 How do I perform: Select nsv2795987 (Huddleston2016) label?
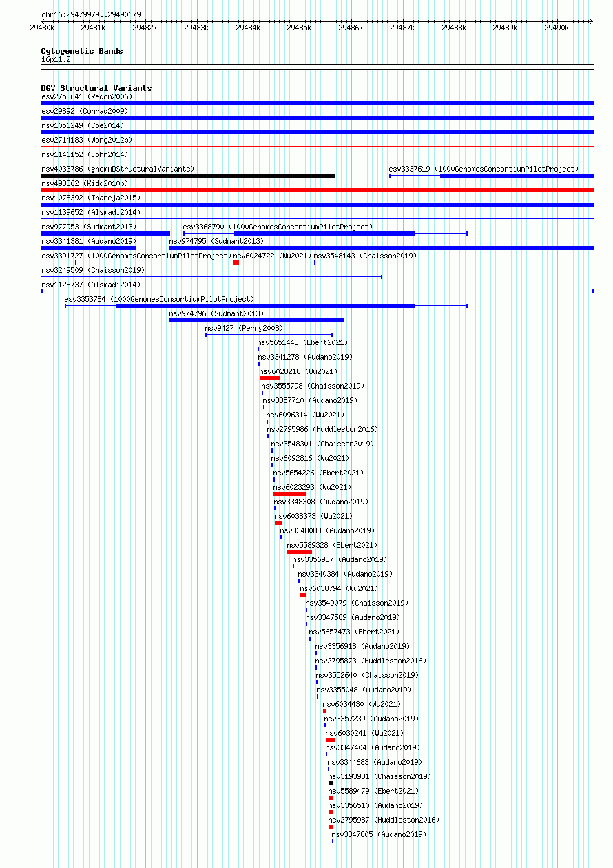384,820
